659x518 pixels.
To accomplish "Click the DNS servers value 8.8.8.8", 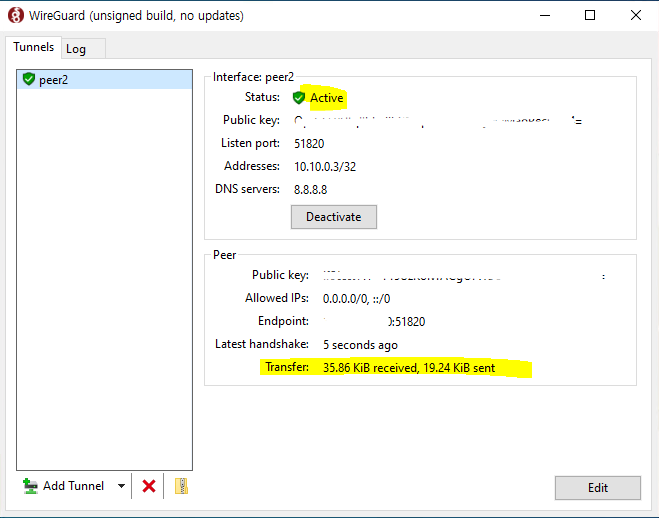I will (x=310, y=189).
